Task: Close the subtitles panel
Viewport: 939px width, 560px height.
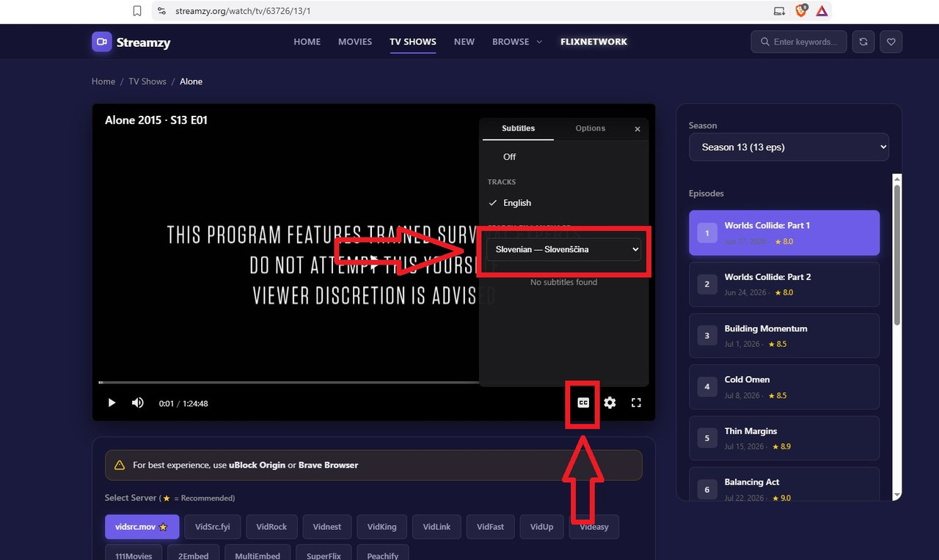Action: [x=637, y=129]
